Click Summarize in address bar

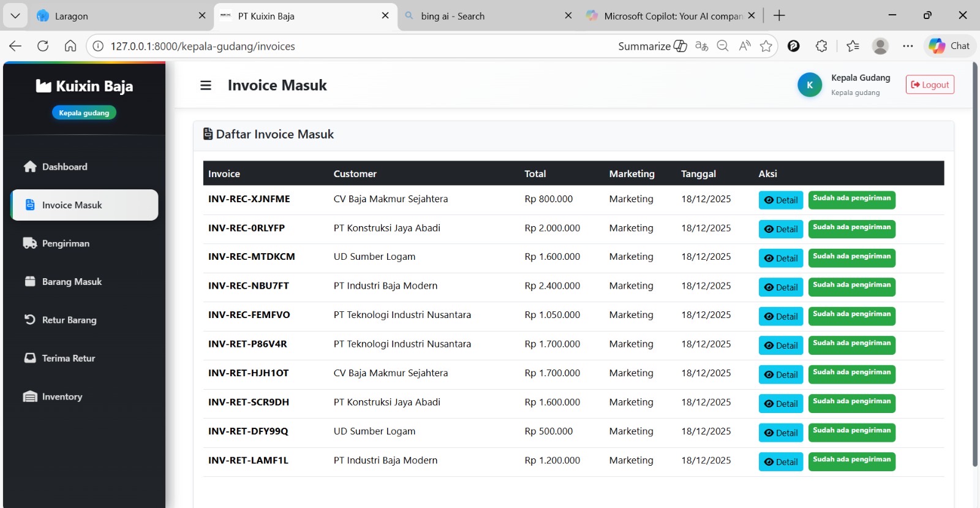[x=652, y=46]
